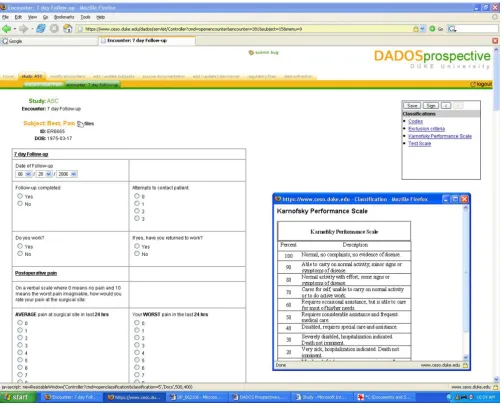Select 3 for AVERAGE pain at surgical site

20,345
